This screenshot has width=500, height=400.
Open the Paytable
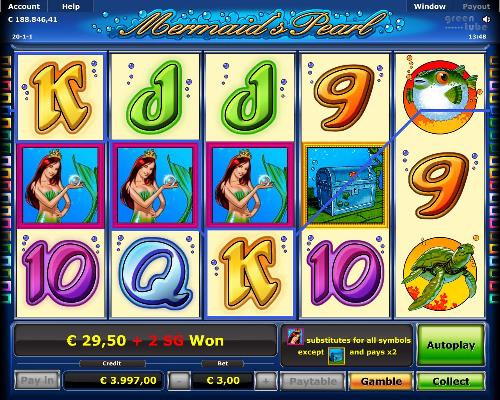click(313, 381)
